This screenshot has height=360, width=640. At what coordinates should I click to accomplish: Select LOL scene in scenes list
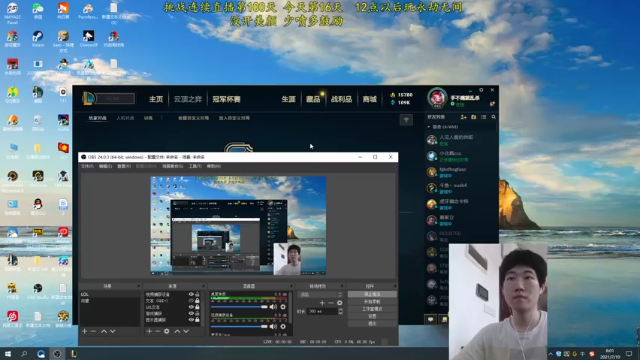tap(109, 294)
